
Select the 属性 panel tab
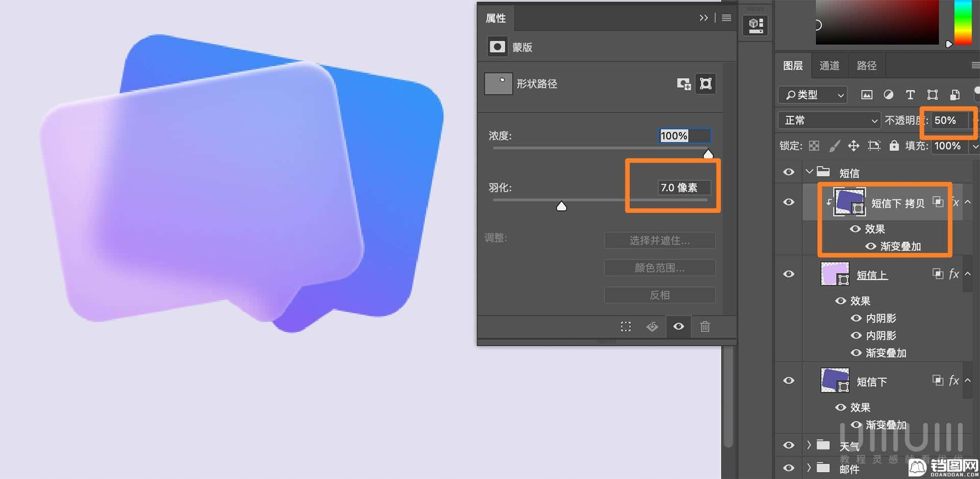(496, 18)
